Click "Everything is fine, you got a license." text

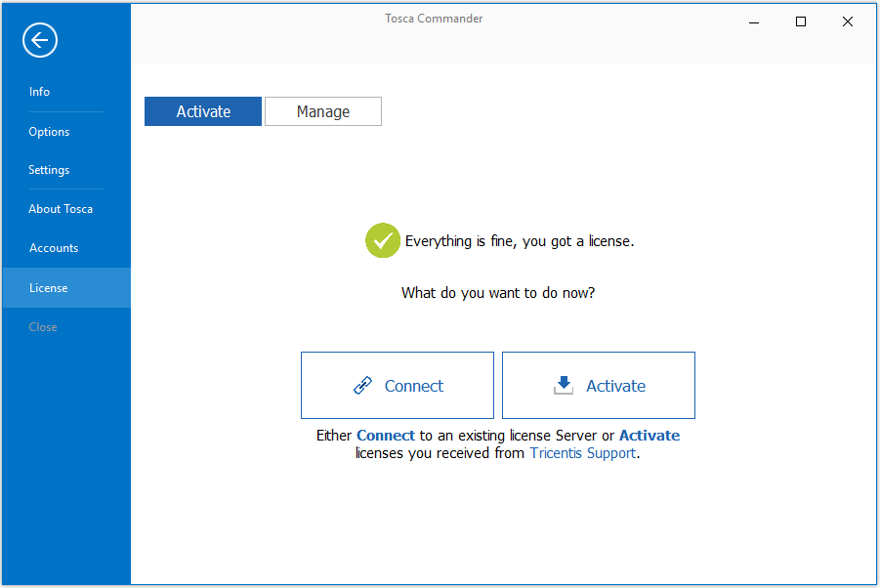520,241
